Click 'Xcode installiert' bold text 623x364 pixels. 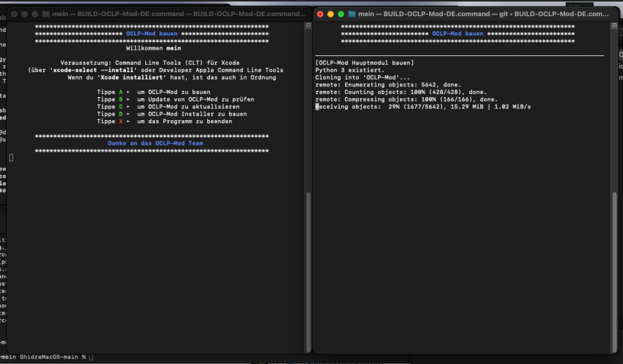point(131,77)
